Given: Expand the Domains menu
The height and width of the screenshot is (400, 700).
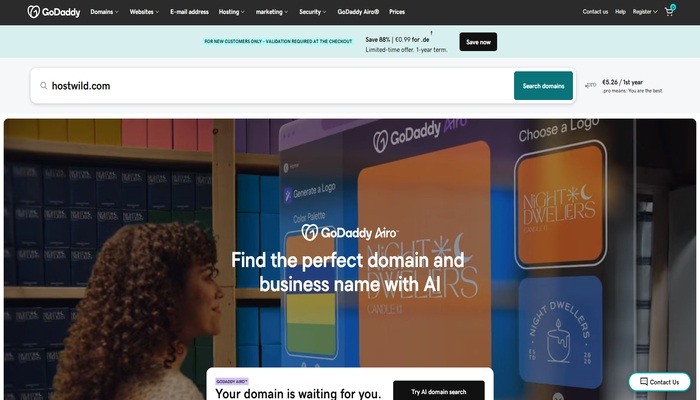Looking at the screenshot, I should [x=104, y=12].
